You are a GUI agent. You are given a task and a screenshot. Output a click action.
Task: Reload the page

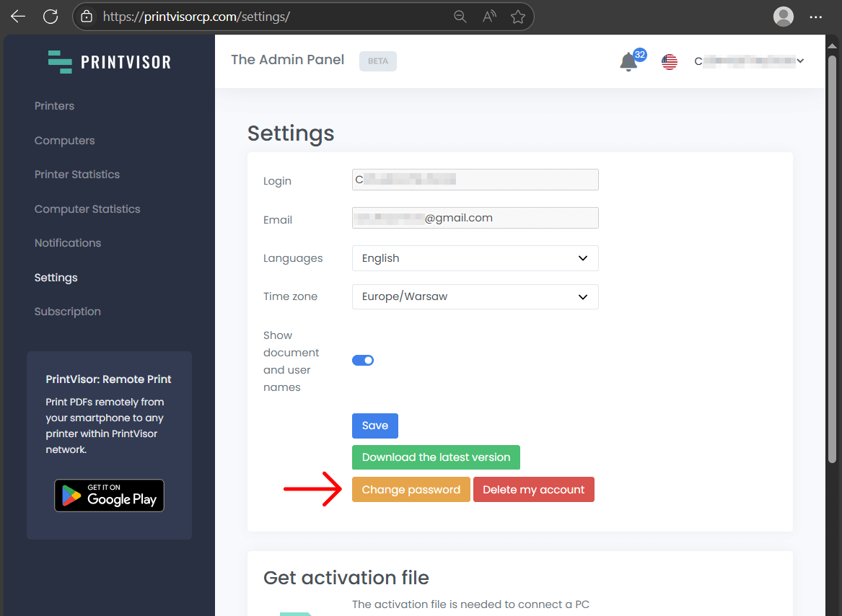[50, 16]
